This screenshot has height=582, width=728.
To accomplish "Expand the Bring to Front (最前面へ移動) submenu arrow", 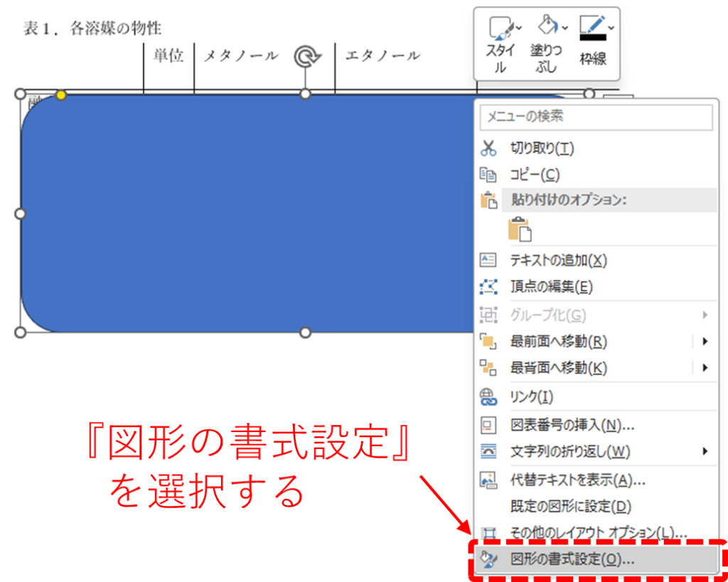I will tap(705, 341).
